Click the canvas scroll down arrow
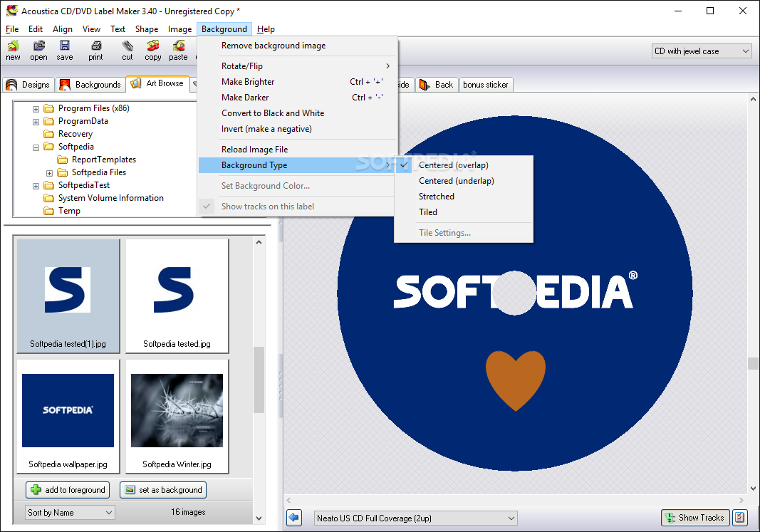760x532 pixels. click(753, 489)
